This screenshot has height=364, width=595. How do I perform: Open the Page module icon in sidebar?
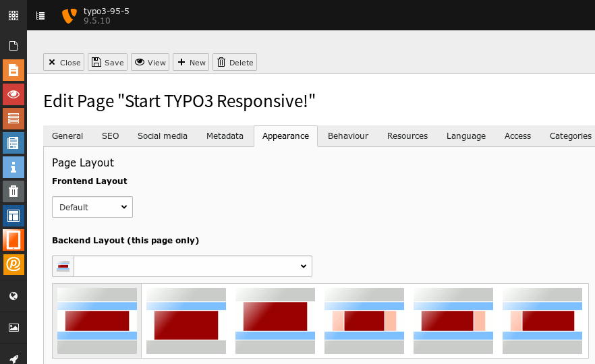tap(13, 70)
